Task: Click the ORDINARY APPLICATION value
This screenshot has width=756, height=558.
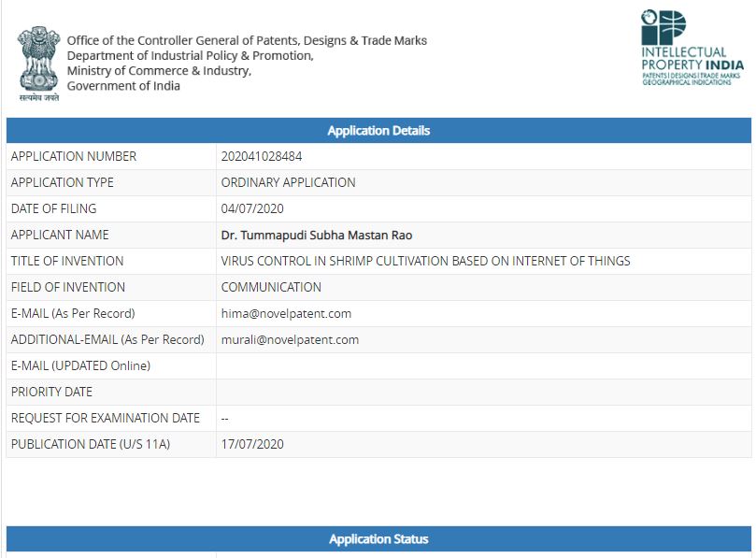Action: point(289,183)
